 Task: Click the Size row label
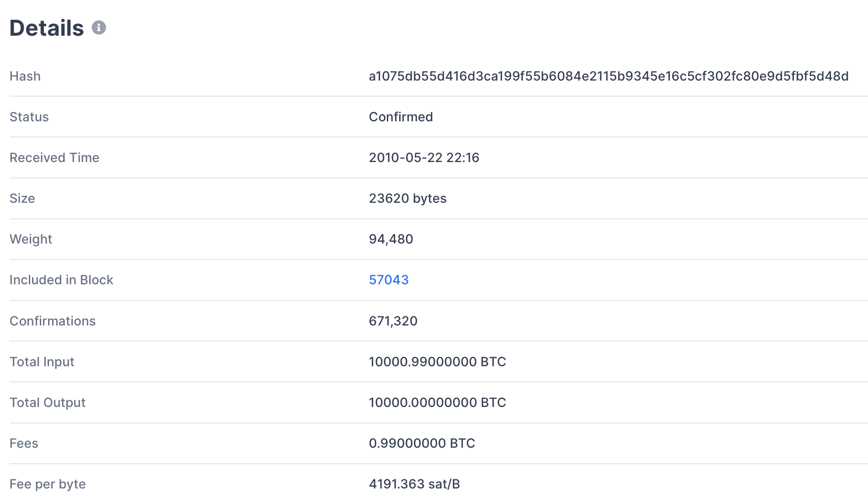22,198
